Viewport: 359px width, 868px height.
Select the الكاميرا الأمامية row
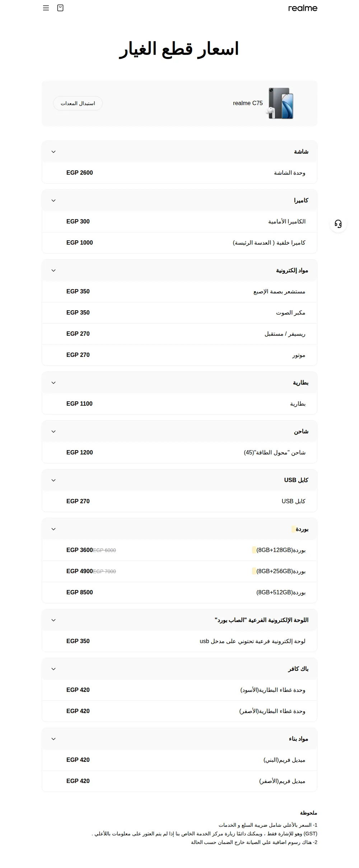(x=179, y=222)
